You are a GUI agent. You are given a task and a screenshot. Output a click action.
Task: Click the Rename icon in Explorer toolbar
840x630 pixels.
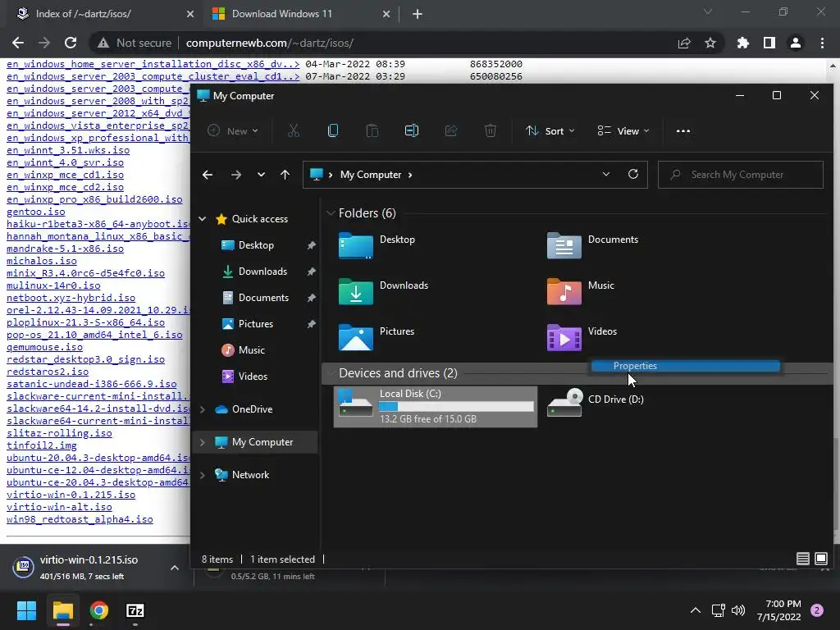[x=412, y=130]
